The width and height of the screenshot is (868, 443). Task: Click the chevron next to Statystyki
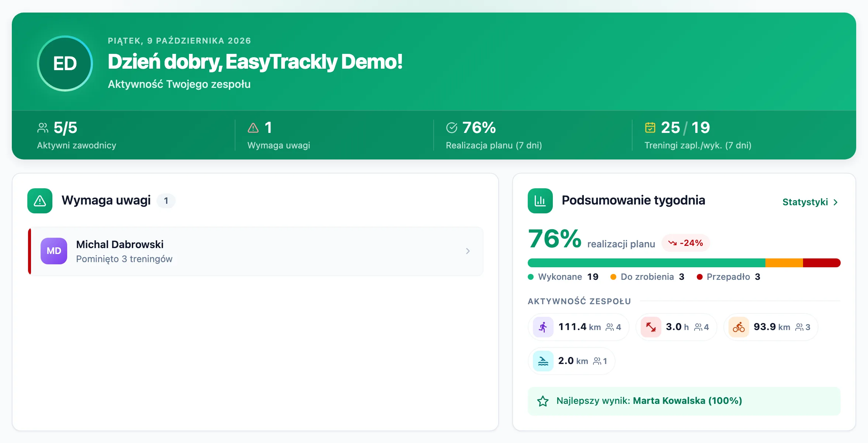[x=836, y=202]
